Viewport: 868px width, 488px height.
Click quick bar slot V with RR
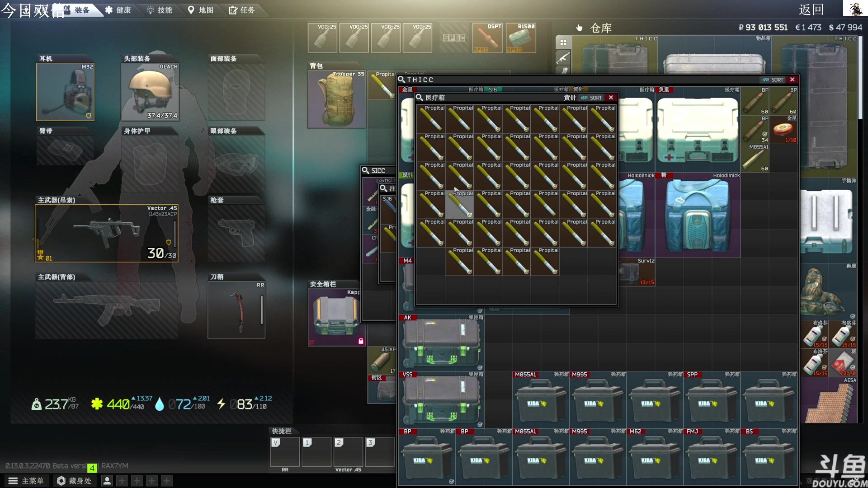[285, 451]
